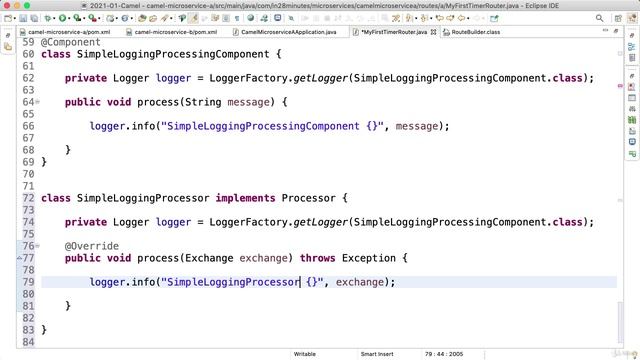Toggle Show Whitespace Characters pilcrow icon
Viewport: 640px width, 360px height.
click(237, 18)
